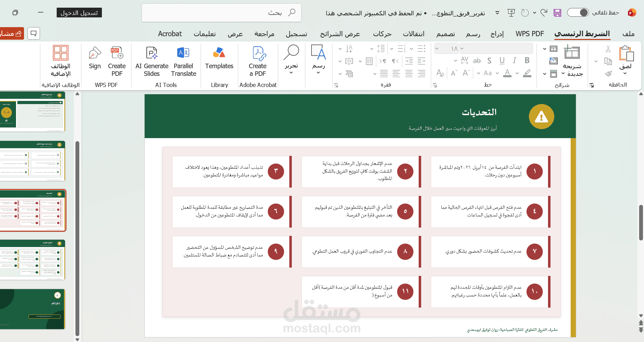This screenshot has width=644, height=342.
Task: Open the font name combo box
Action: tap(496, 48)
